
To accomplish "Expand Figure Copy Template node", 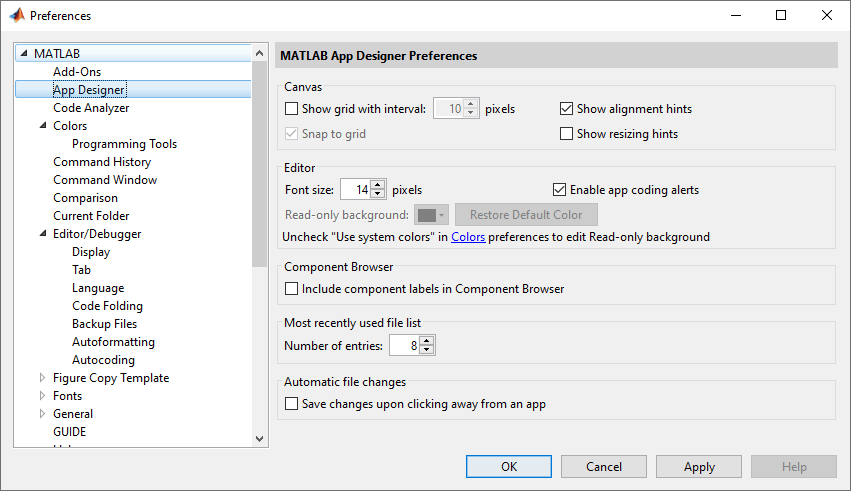I will [x=42, y=378].
